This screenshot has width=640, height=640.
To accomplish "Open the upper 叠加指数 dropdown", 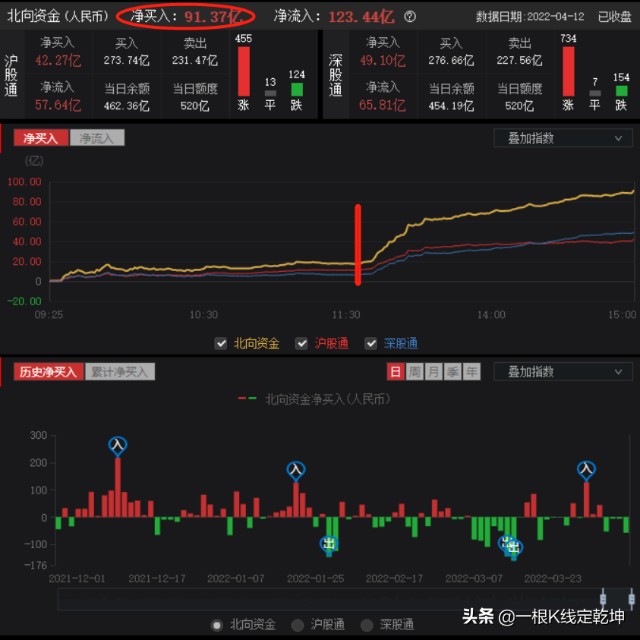I will [x=563, y=138].
